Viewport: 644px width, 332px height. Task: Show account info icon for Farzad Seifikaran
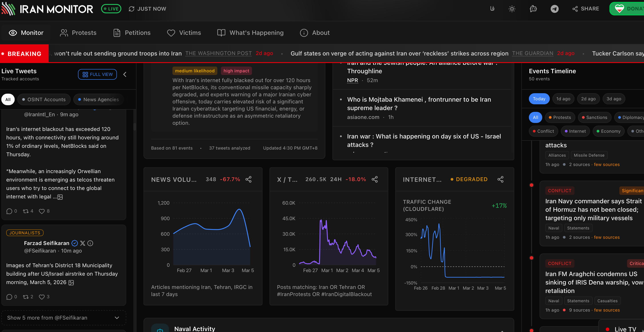point(90,243)
